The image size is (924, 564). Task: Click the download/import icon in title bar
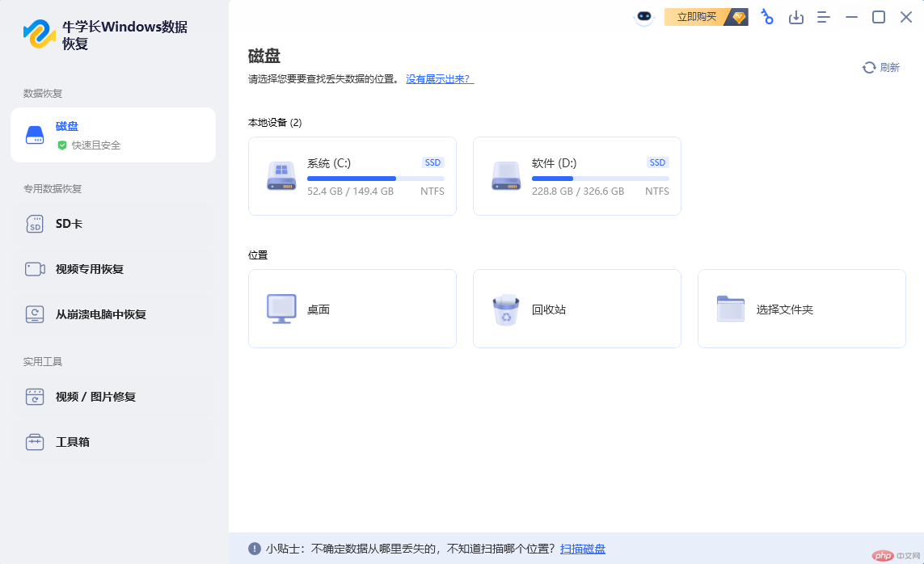pyautogui.click(x=796, y=17)
